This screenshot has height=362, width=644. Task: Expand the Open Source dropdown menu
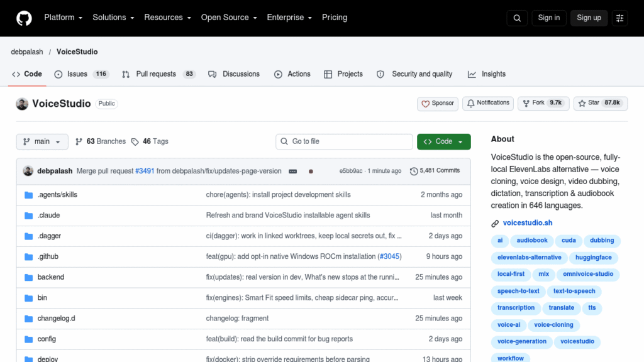pos(229,18)
